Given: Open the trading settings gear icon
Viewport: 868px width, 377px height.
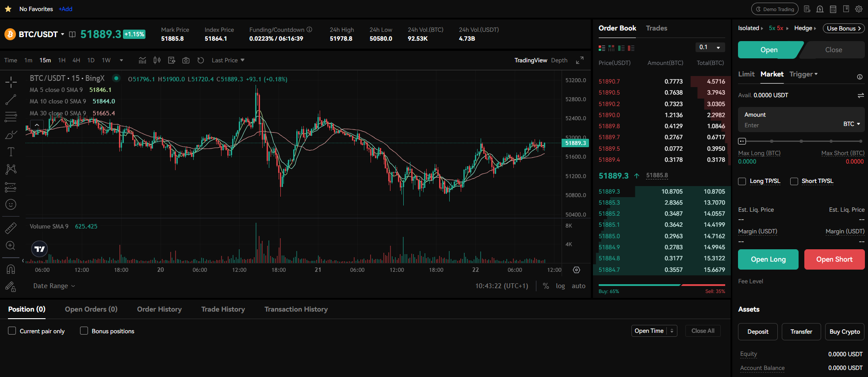Looking at the screenshot, I should click(859, 9).
